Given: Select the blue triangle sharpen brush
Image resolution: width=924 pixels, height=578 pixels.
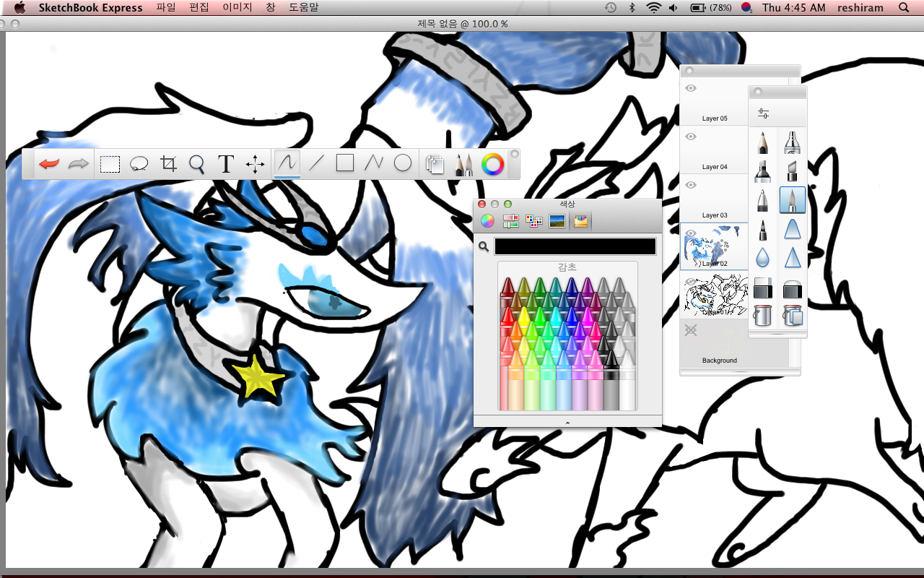Looking at the screenshot, I should (792, 258).
